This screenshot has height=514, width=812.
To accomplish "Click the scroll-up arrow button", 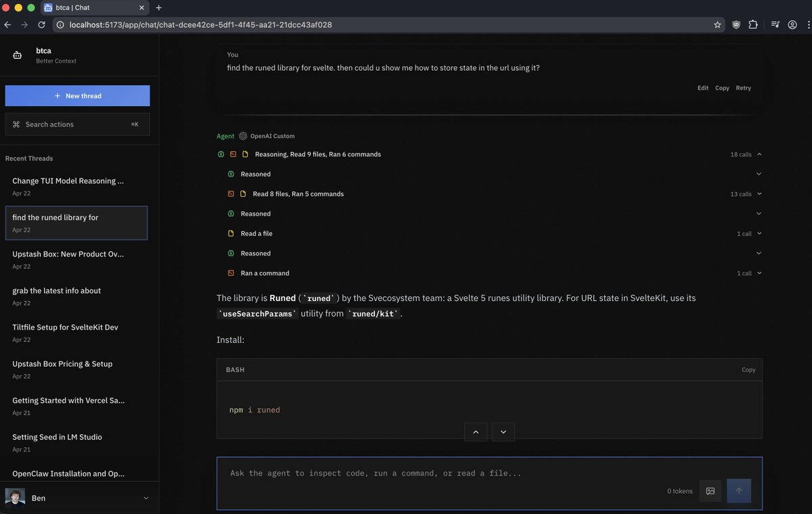I will pos(476,432).
